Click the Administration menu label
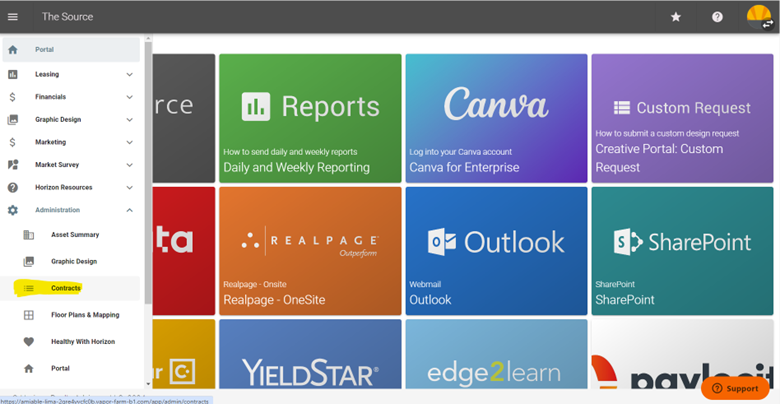Viewport: 780px width, 404px height. pos(57,210)
